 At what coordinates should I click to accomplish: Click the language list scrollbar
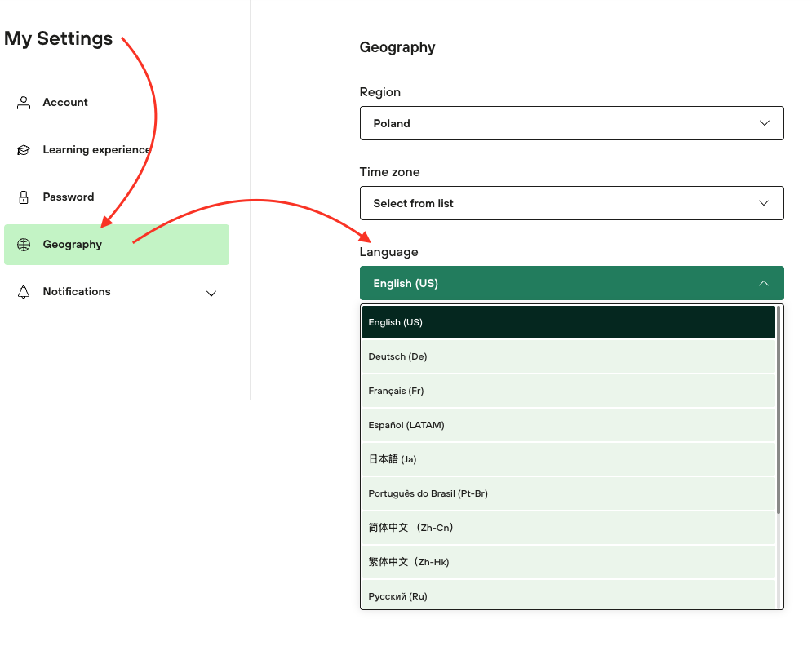tap(779, 408)
